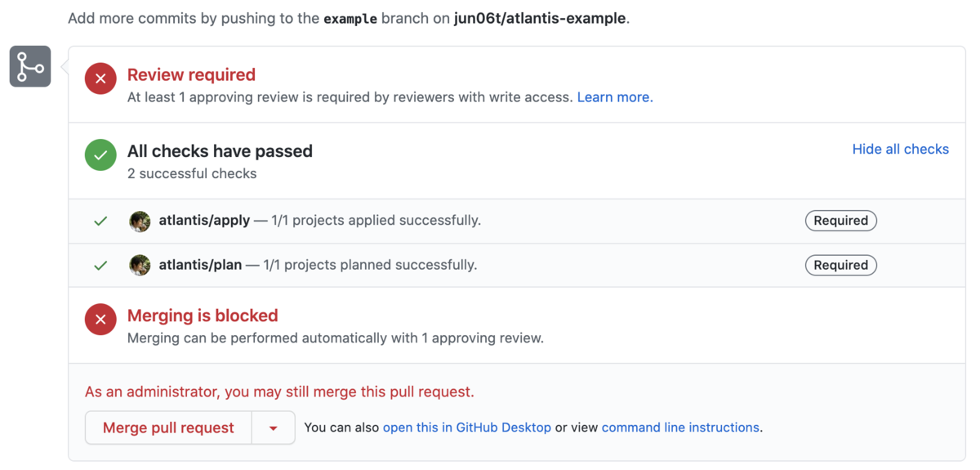Image resolution: width=980 pixels, height=470 pixels.
Task: Click the git merge branch icon
Action: pyautogui.click(x=30, y=66)
